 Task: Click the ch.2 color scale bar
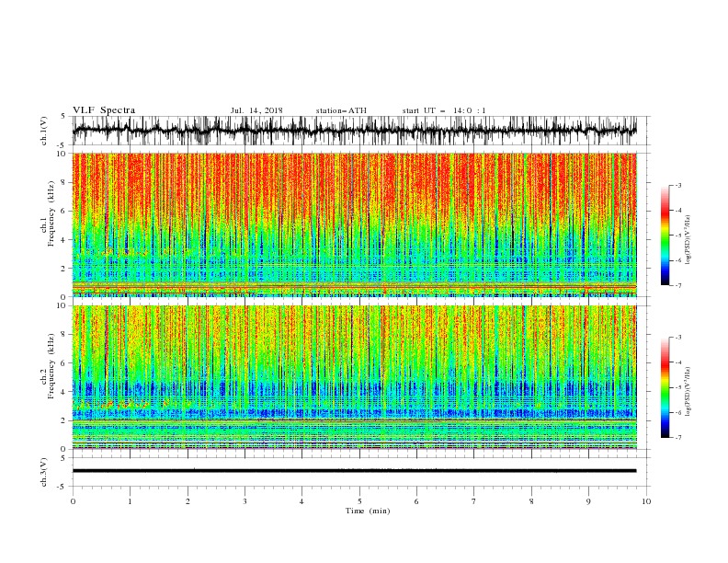pyautogui.click(x=665, y=387)
